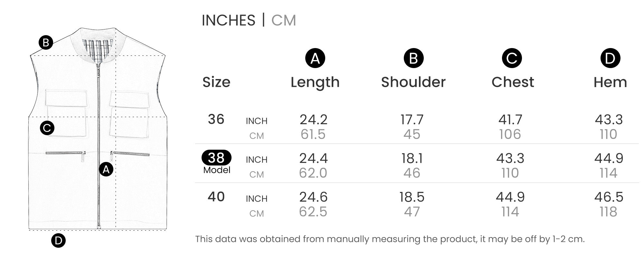This screenshot has height=260, width=644.
Task: Choose INCHES in the unit toggle
Action: pyautogui.click(x=228, y=20)
